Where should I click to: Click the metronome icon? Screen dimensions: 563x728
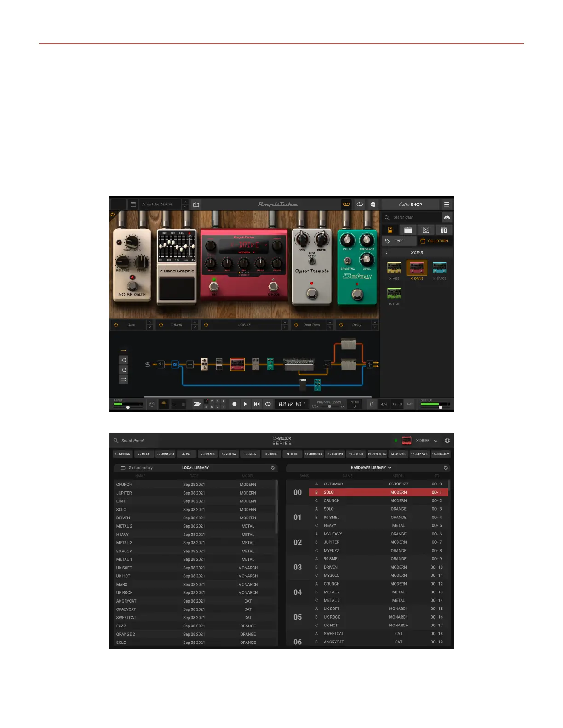pyautogui.click(x=372, y=404)
